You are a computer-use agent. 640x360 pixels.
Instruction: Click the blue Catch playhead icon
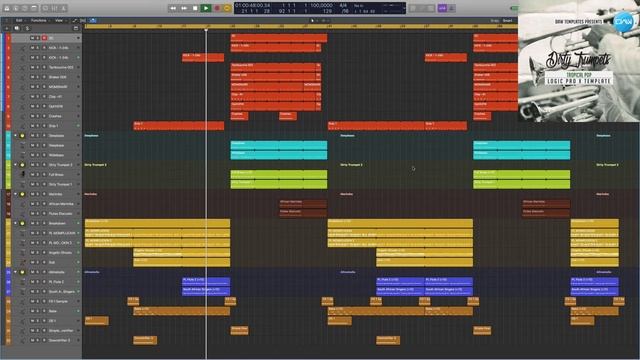pos(93,20)
